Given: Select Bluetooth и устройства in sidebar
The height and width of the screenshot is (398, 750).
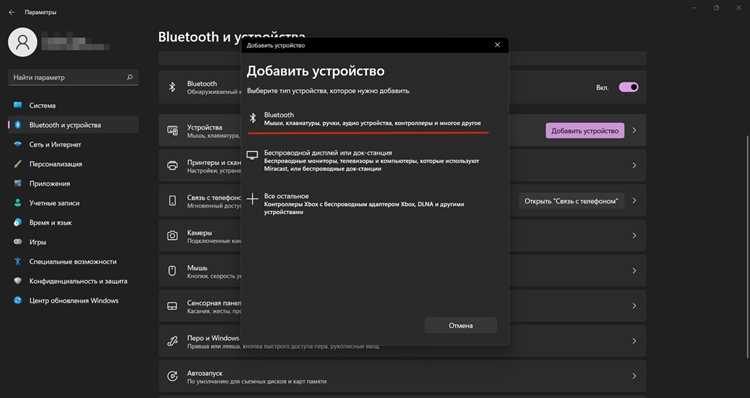Looking at the screenshot, I should (73, 125).
